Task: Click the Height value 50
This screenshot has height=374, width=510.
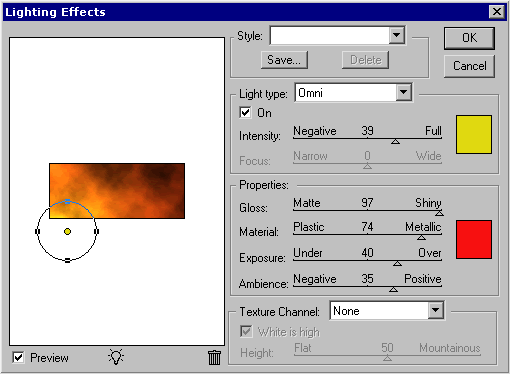Action: (x=387, y=348)
